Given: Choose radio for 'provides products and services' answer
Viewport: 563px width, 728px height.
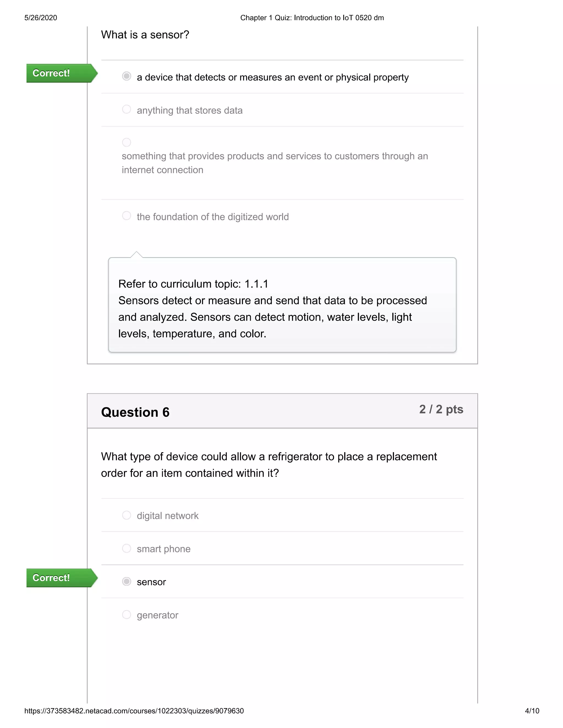Looking at the screenshot, I should [x=126, y=142].
